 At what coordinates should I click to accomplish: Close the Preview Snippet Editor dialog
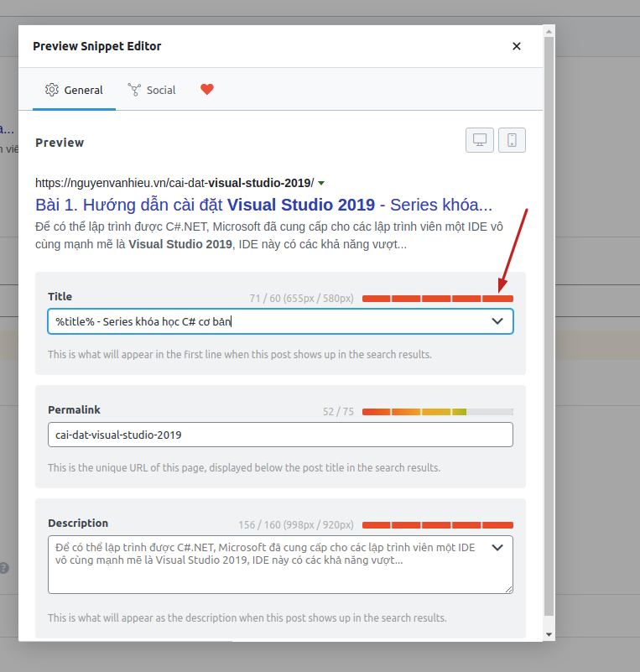517,46
